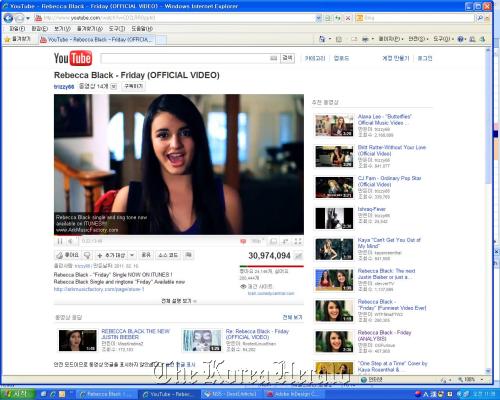Open the recent pages dropdown arrow
Viewport: 500px width, 400px height.
[28, 18]
